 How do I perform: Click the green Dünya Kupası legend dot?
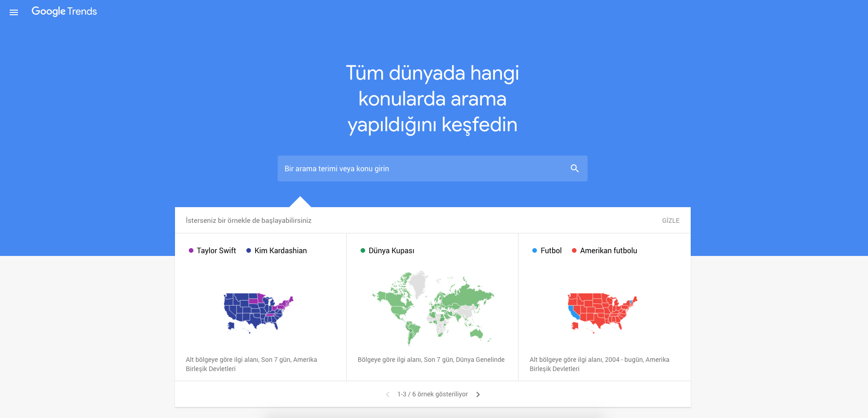(x=363, y=250)
